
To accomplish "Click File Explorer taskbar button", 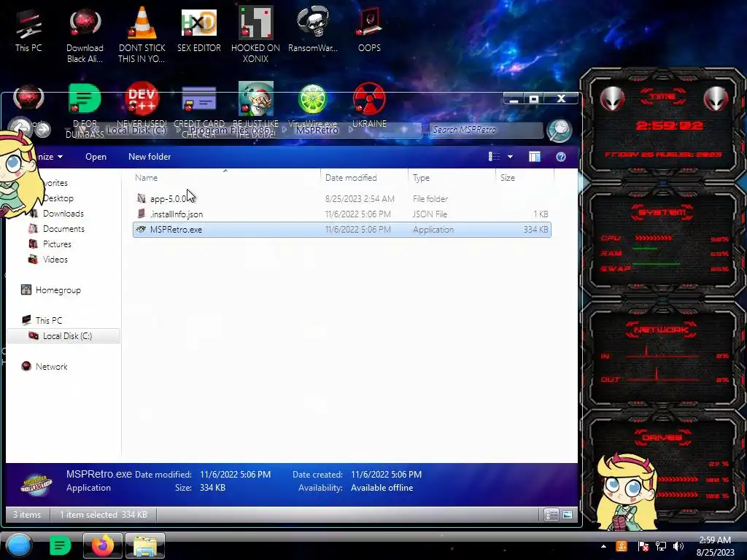I will [145, 545].
